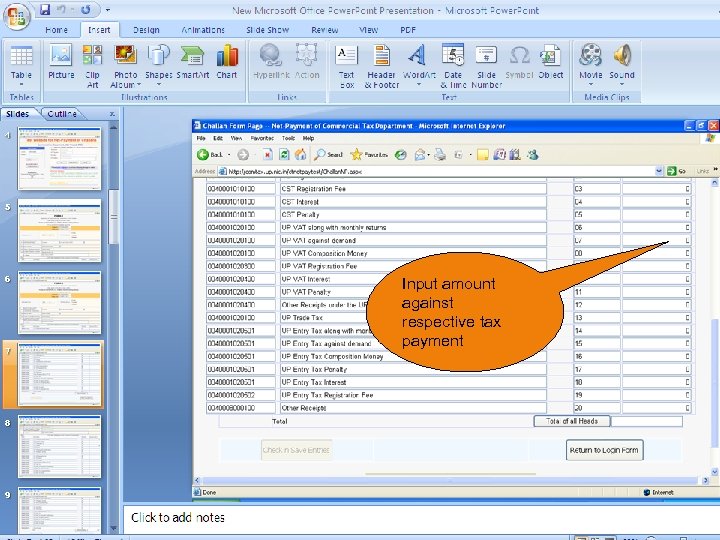This screenshot has width=720, height=540.
Task: Open the Slide Show ribbon tab
Action: [268, 30]
